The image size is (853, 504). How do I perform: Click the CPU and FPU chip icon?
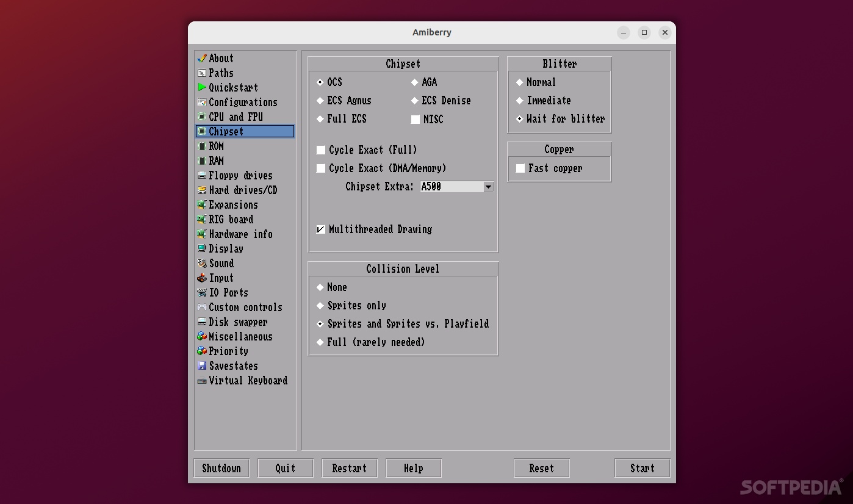(202, 117)
